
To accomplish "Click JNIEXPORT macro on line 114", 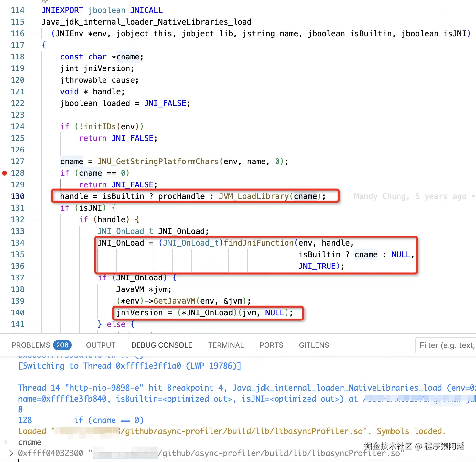I will (62, 10).
